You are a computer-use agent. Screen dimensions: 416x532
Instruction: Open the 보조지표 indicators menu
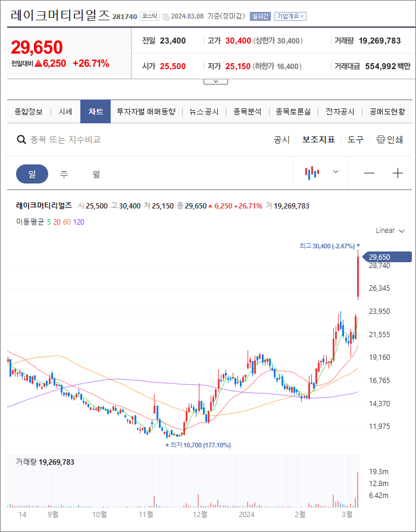click(319, 139)
